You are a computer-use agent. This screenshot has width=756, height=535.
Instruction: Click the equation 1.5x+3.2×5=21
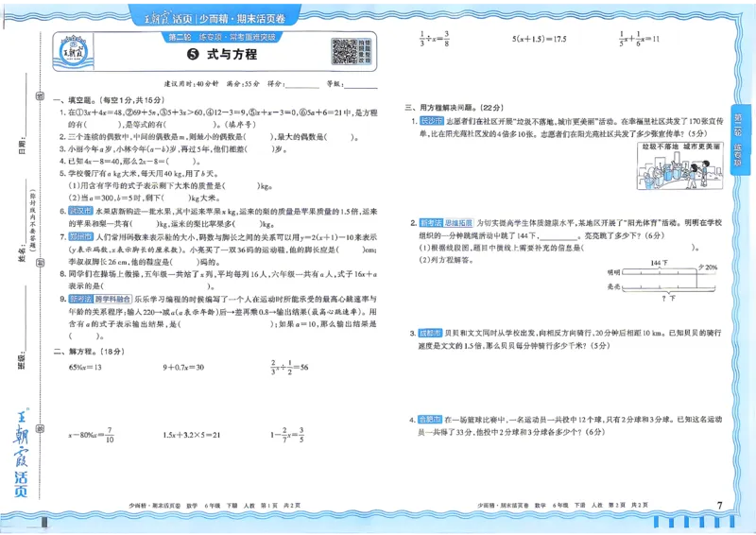pyautogui.click(x=192, y=435)
